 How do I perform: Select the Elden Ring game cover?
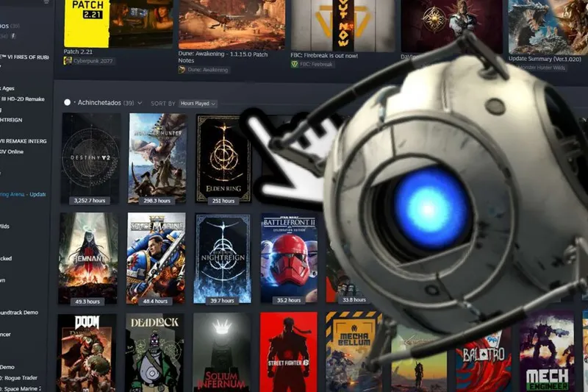pos(223,159)
